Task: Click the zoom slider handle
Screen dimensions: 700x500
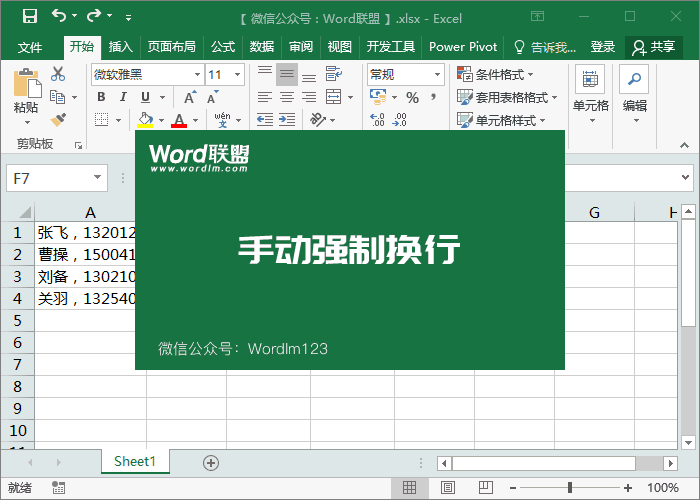Action: pos(570,488)
